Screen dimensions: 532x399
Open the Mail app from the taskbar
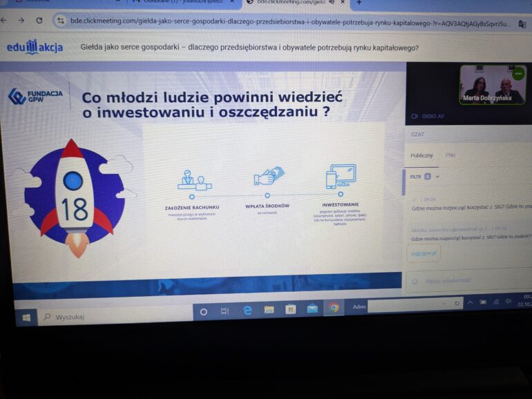pyautogui.click(x=312, y=309)
